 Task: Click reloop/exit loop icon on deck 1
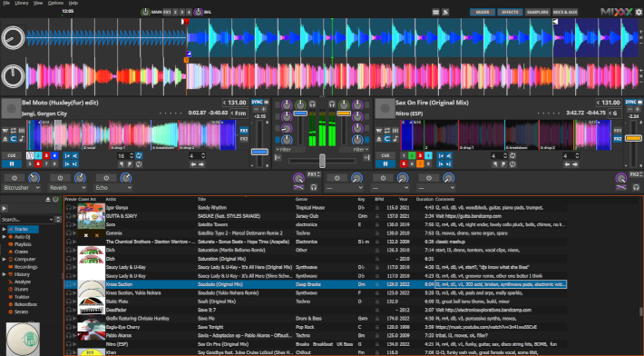coord(139,164)
